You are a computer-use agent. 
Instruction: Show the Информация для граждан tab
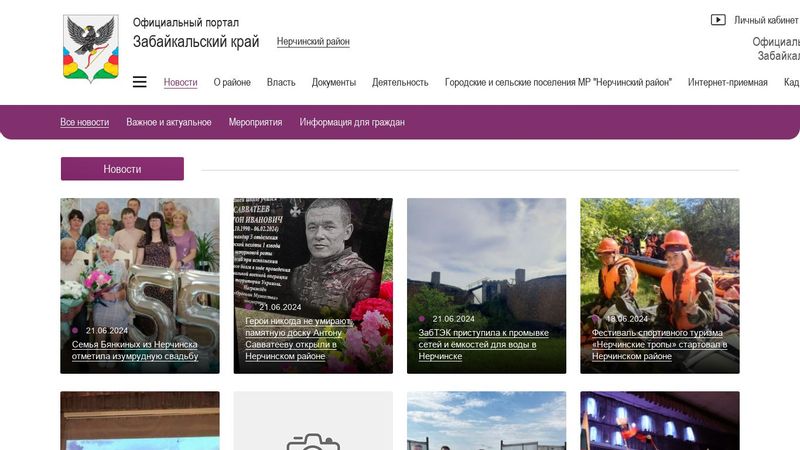[x=352, y=122]
